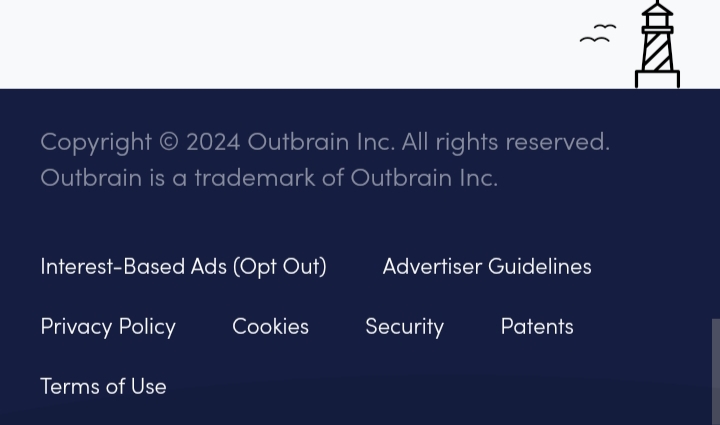Click 'Outbrain Inc.' in the copyright line

tap(321, 142)
